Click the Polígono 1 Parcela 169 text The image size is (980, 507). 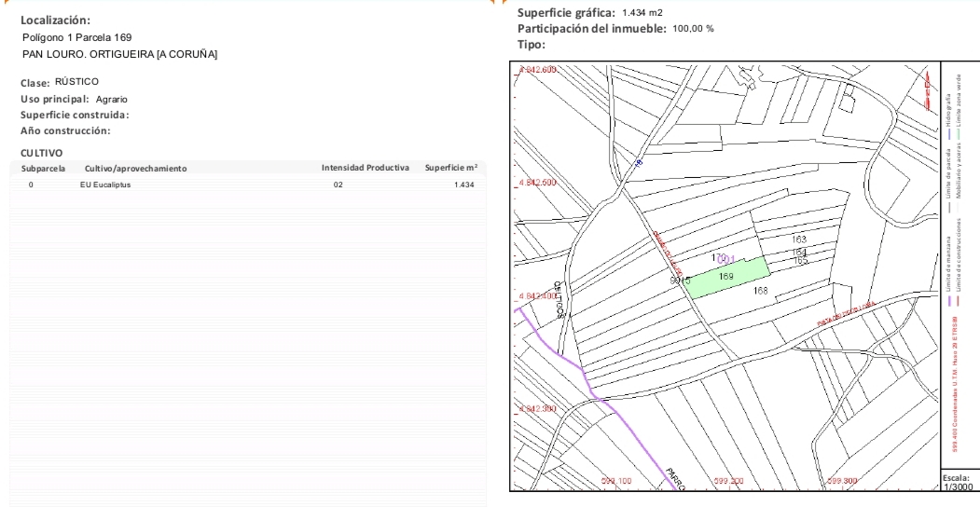(77, 37)
